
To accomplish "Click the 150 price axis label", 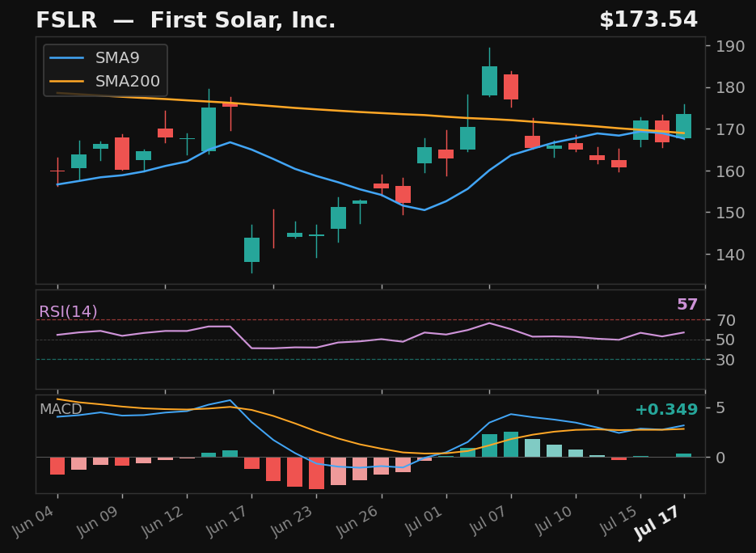I will [x=730, y=213].
